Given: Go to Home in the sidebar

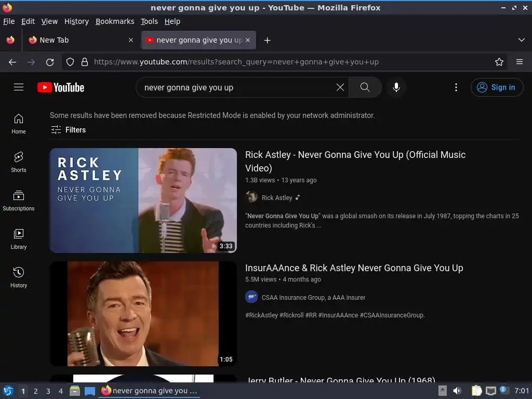Looking at the screenshot, I should [19, 124].
